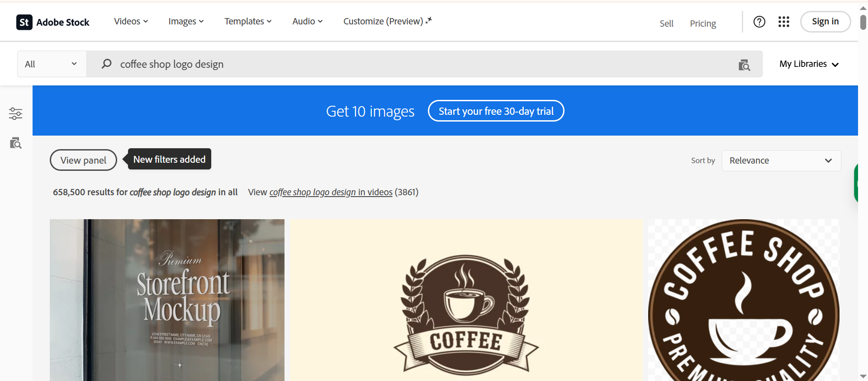The height and width of the screenshot is (381, 868).
Task: Open the Relevance sort dropdown
Action: click(781, 160)
